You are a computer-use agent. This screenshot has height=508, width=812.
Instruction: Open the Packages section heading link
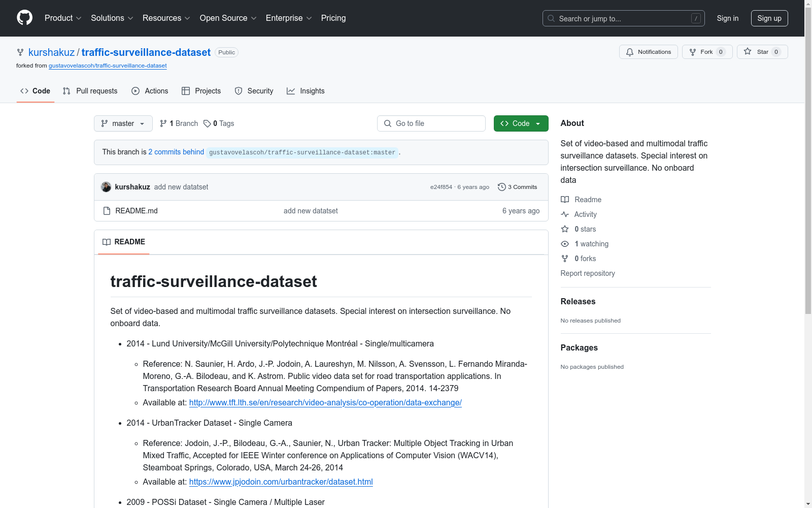(579, 347)
